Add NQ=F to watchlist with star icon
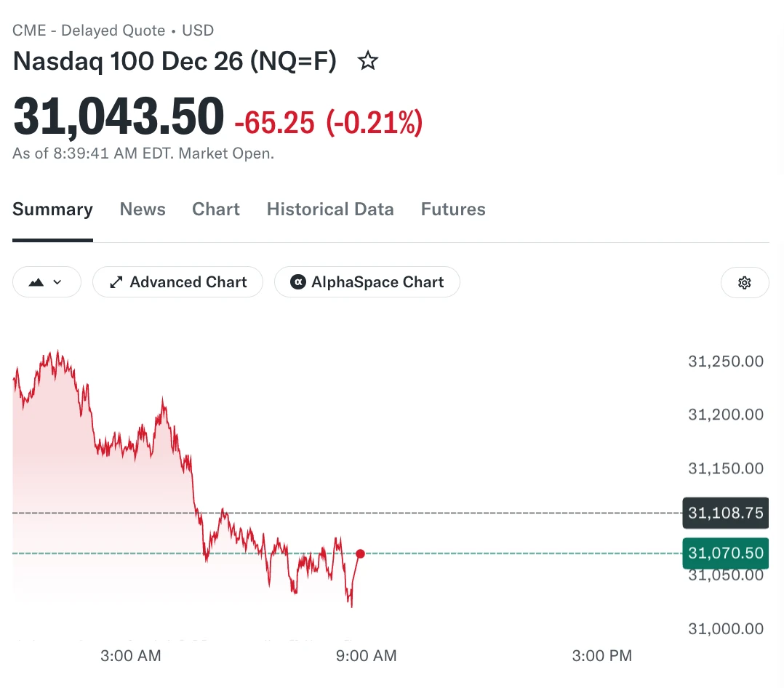 368,61
